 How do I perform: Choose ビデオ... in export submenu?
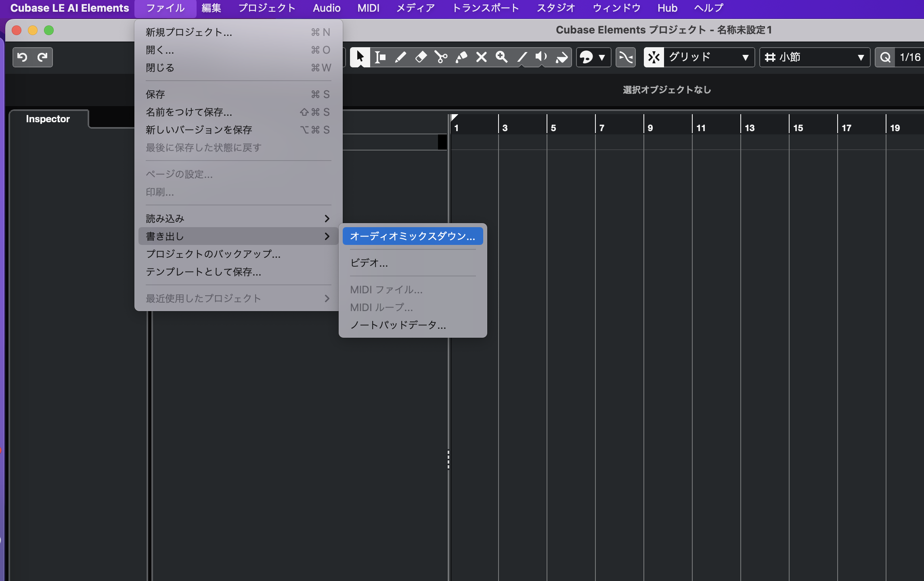413,263
